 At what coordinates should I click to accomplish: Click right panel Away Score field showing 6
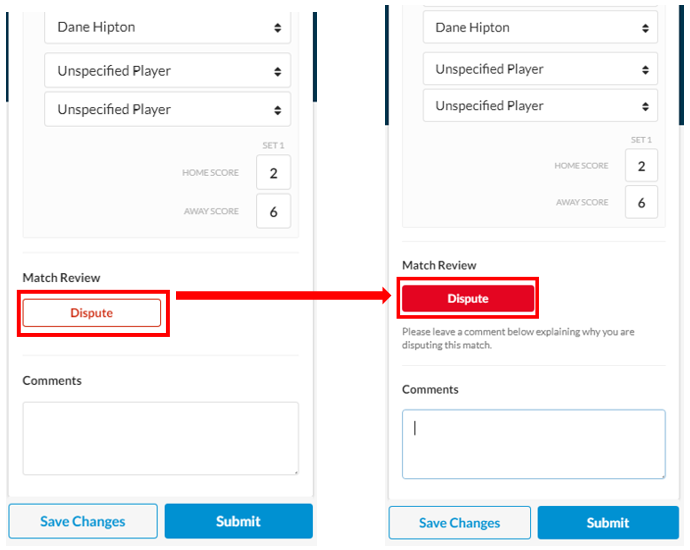point(641,202)
